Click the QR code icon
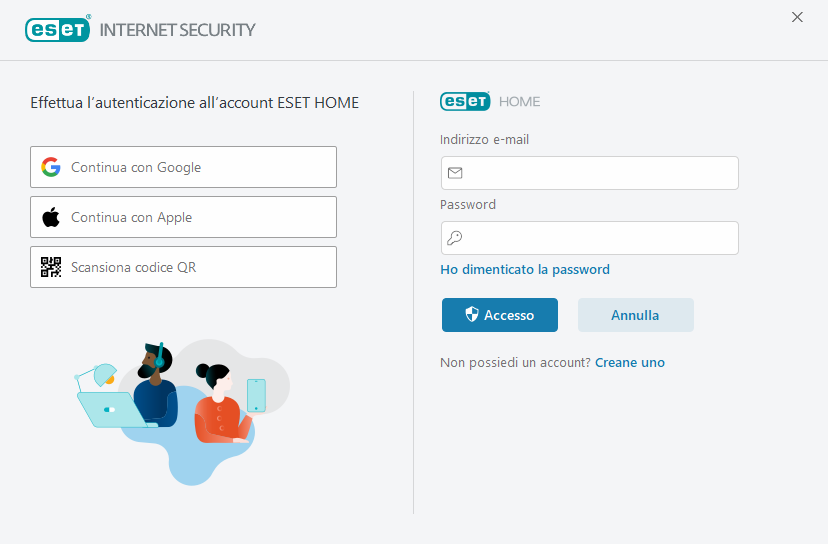 click(x=51, y=267)
